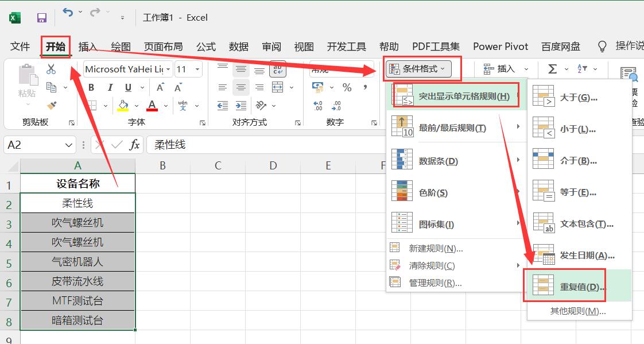Click the wén phonetic guide icon
The width and height of the screenshot is (644, 344).
pos(183,106)
